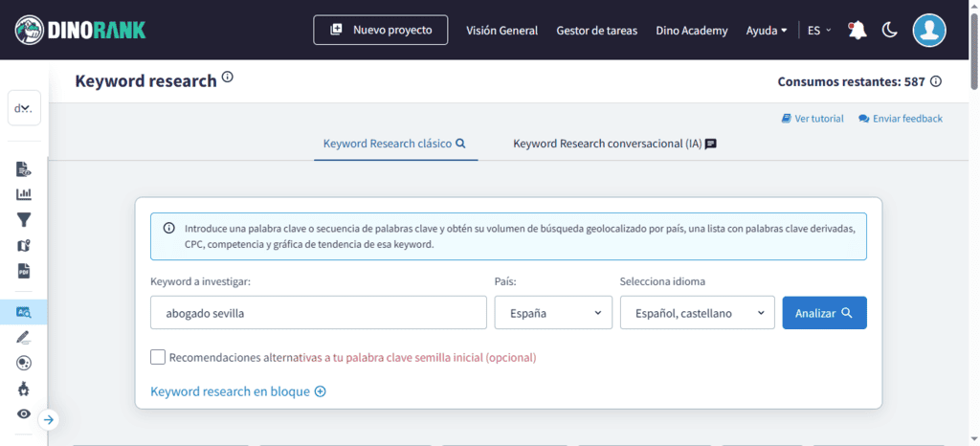This screenshot has width=980, height=446.
Task: Open the ES language selector
Action: 819,30
